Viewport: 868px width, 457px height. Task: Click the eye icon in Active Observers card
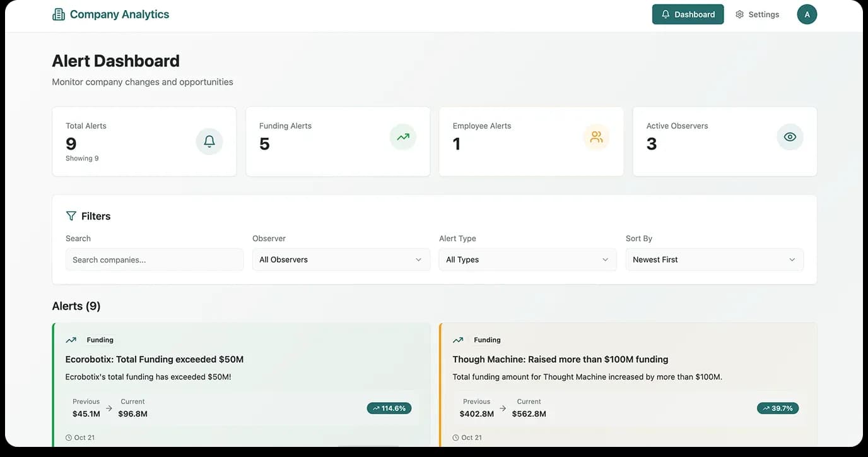coord(790,137)
